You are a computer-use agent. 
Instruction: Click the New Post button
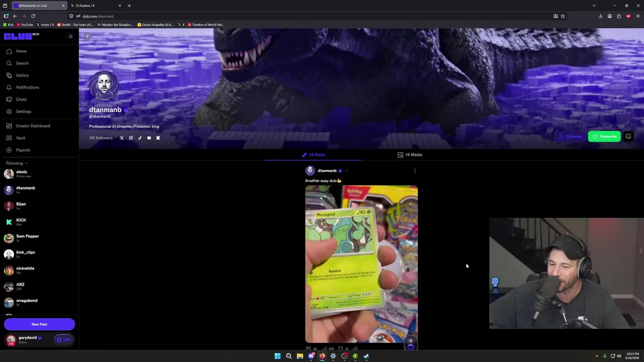(39, 324)
